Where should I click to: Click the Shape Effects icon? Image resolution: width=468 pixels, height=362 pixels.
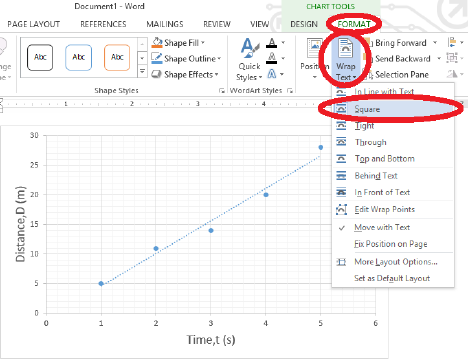[x=157, y=74]
